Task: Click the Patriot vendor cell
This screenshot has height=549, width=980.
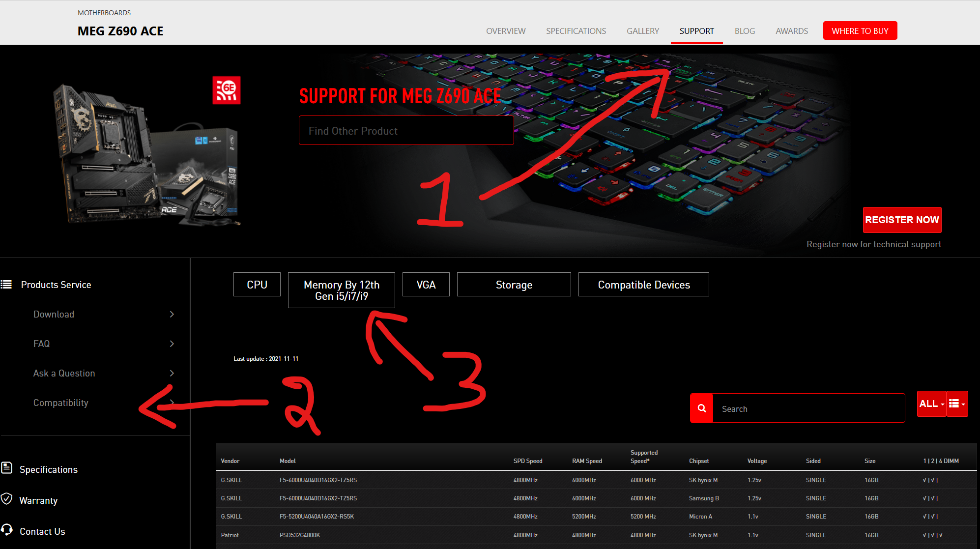Action: 230,535
